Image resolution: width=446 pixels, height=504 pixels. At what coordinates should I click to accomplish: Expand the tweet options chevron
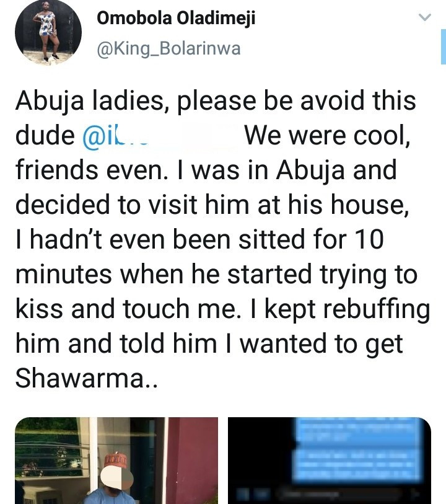[x=424, y=19]
